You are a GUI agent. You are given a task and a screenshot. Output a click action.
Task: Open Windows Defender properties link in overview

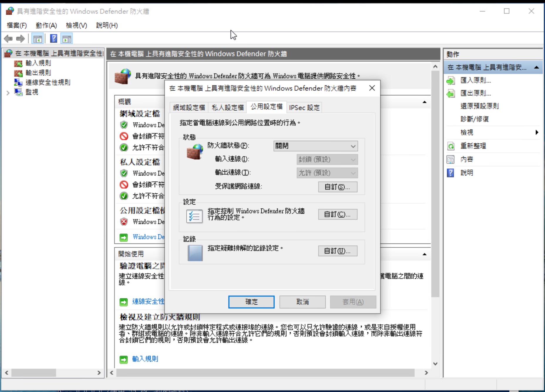[x=149, y=237]
